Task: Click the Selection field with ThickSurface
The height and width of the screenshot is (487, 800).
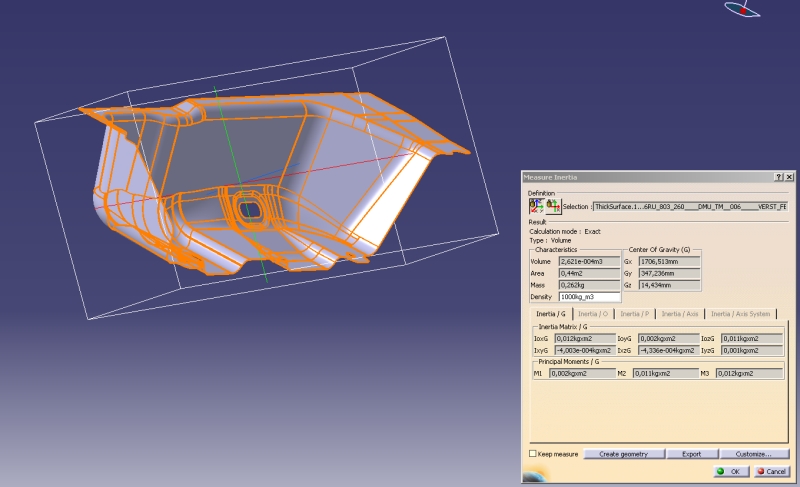Action: (690, 206)
